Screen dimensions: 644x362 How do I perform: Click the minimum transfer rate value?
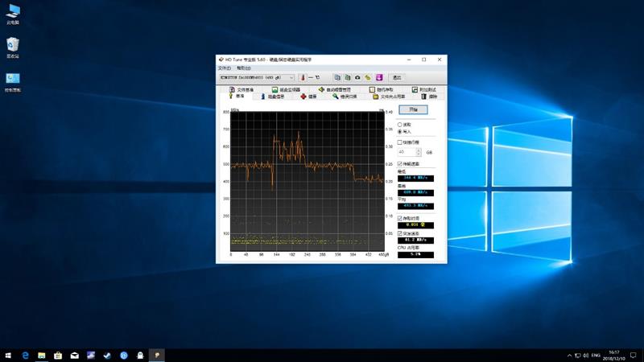[415, 178]
